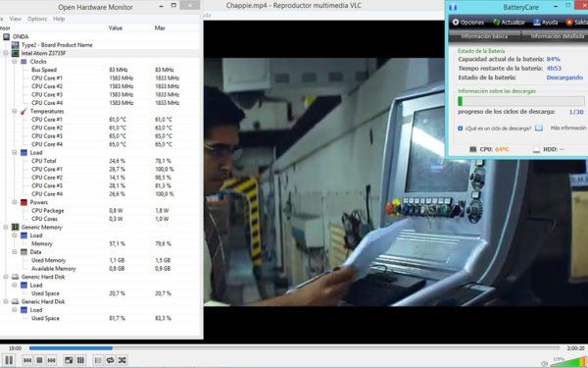Stop playback in VLC

[39, 360]
